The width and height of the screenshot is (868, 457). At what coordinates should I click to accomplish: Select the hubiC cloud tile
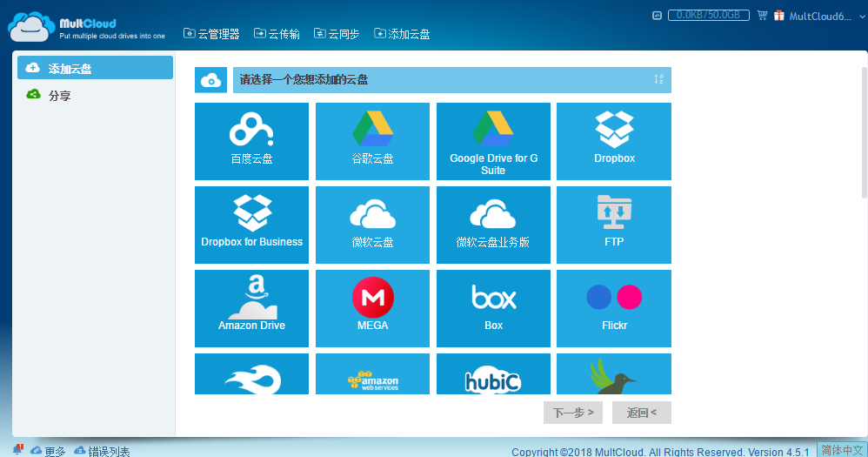(493, 374)
